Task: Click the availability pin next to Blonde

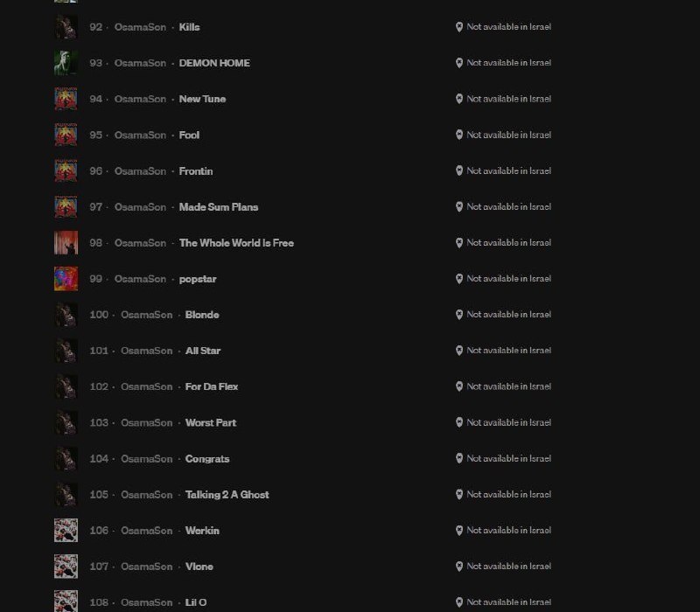Action: tap(459, 314)
